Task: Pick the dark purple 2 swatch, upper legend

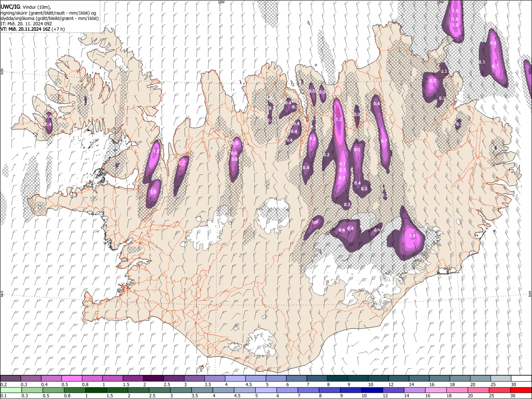Action: [x=153, y=378]
